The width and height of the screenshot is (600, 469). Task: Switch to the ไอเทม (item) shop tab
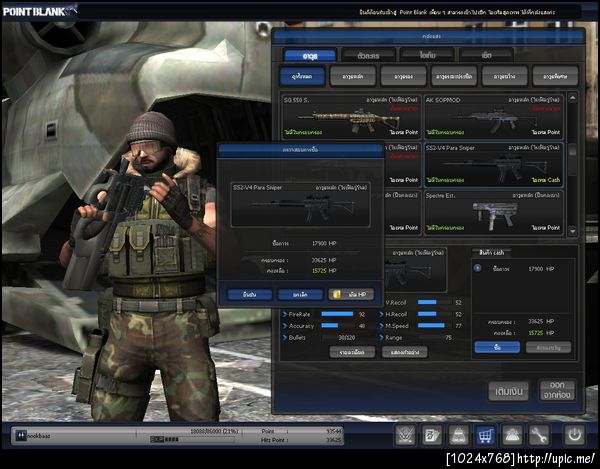click(x=427, y=55)
